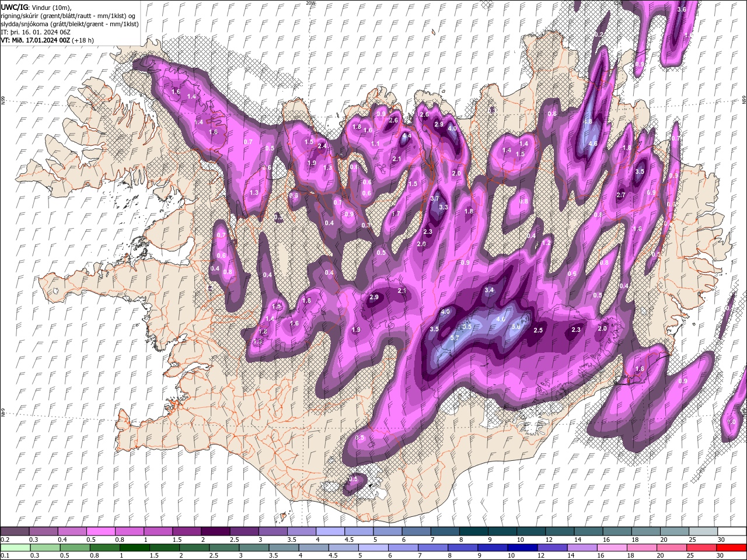Click the '30' label under the white snow swatch
747x560 pixels.
721,540
